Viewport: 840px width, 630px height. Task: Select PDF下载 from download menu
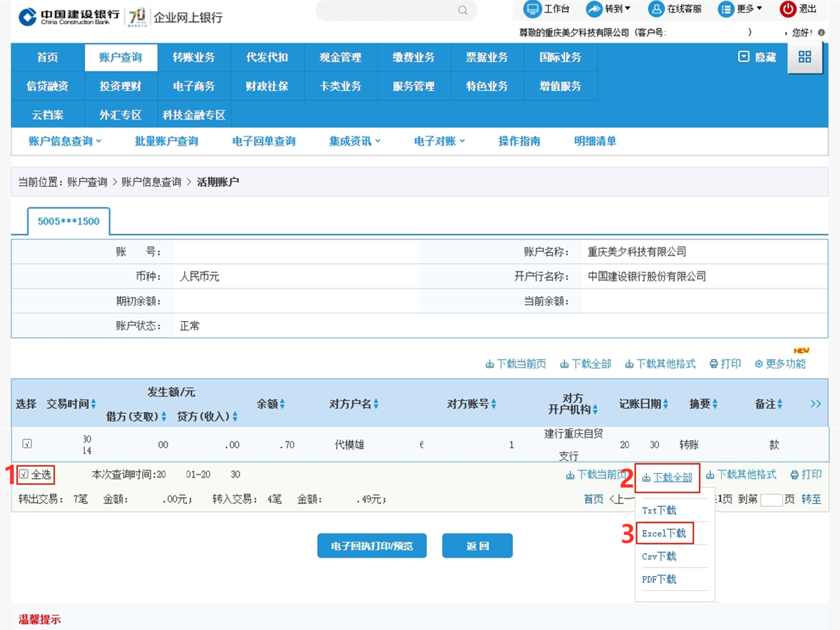[659, 580]
